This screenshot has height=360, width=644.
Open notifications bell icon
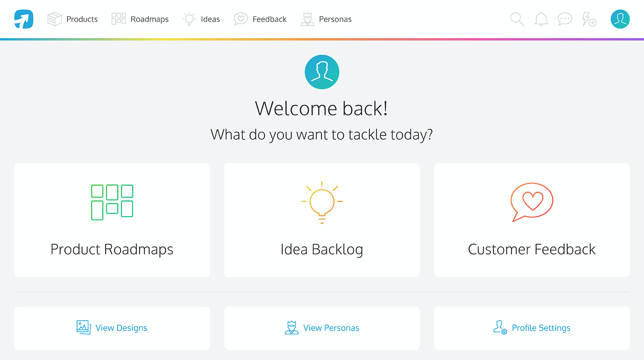(541, 19)
